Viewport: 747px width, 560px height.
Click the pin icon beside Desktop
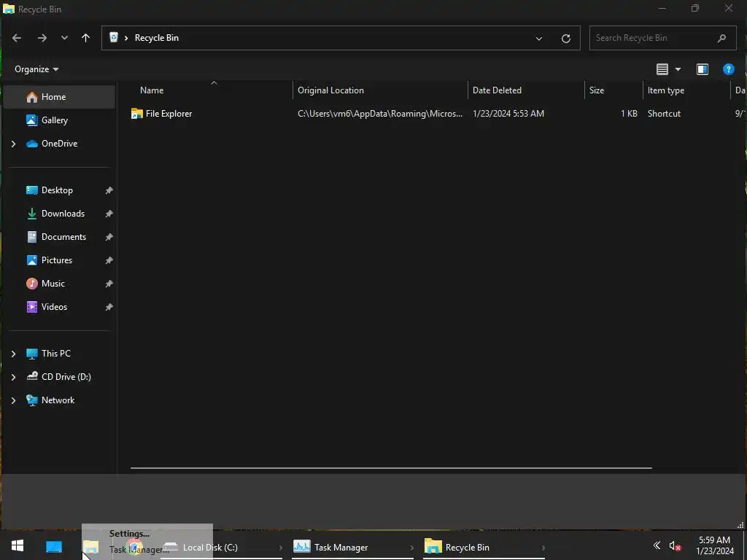pos(109,190)
